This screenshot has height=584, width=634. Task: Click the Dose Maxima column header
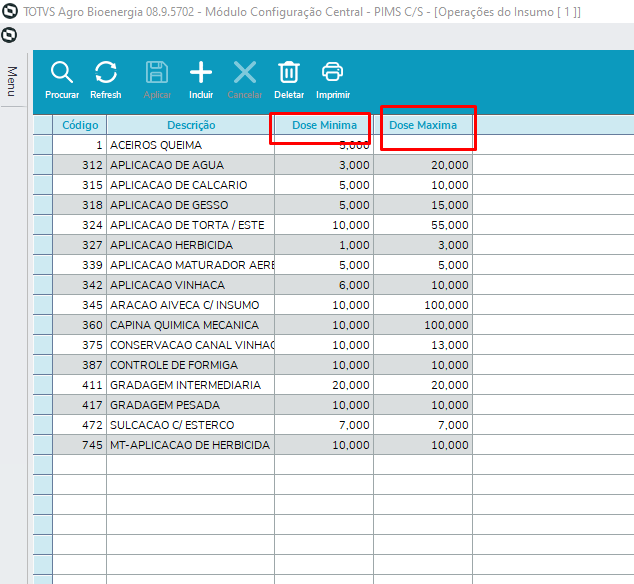coord(423,125)
